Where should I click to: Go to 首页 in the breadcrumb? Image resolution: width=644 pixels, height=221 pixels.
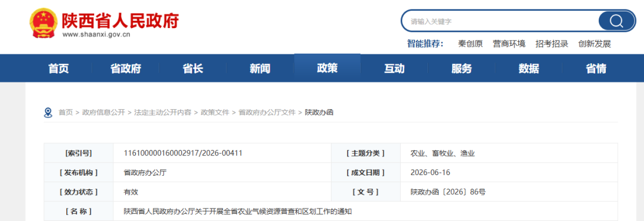pyautogui.click(x=66, y=112)
